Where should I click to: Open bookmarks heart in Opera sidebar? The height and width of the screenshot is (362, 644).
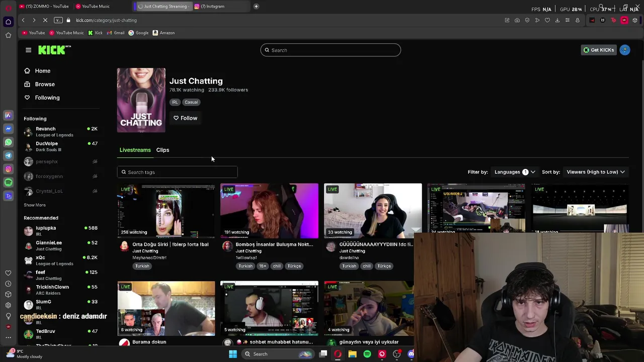[8, 273]
